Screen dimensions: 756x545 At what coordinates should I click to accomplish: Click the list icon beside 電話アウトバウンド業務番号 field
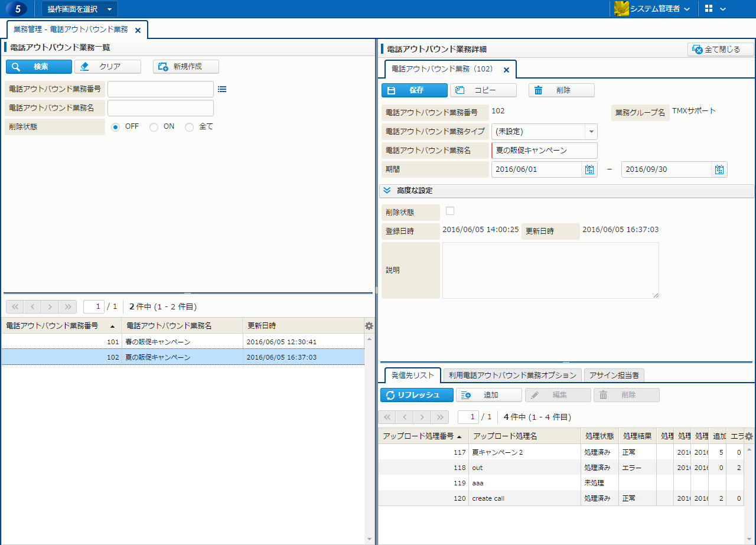tap(222, 89)
